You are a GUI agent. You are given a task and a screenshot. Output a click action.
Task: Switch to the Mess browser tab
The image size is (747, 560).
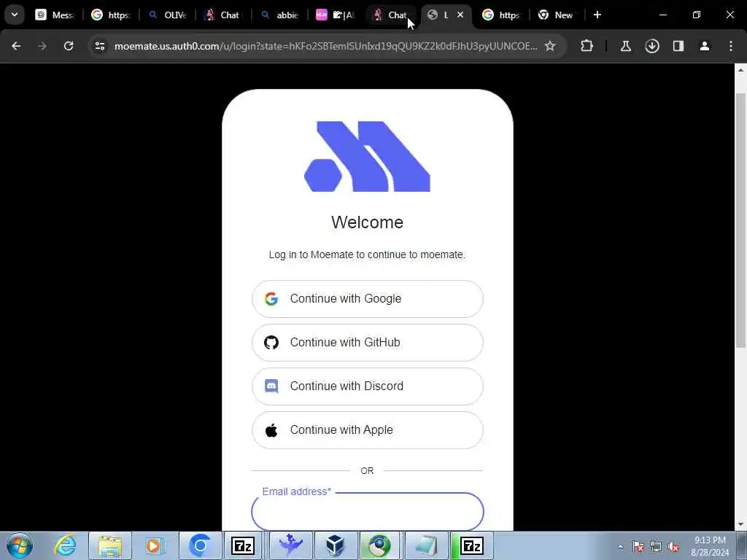coord(55,15)
